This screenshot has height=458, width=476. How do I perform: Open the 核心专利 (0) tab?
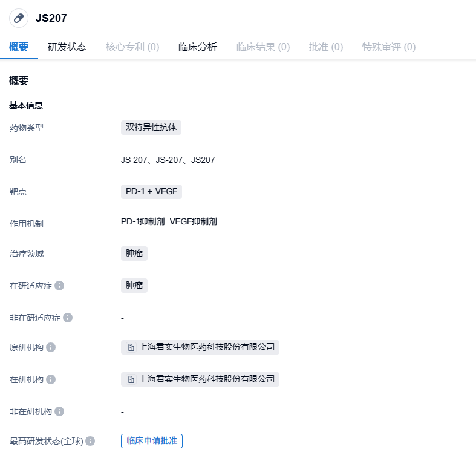[132, 47]
